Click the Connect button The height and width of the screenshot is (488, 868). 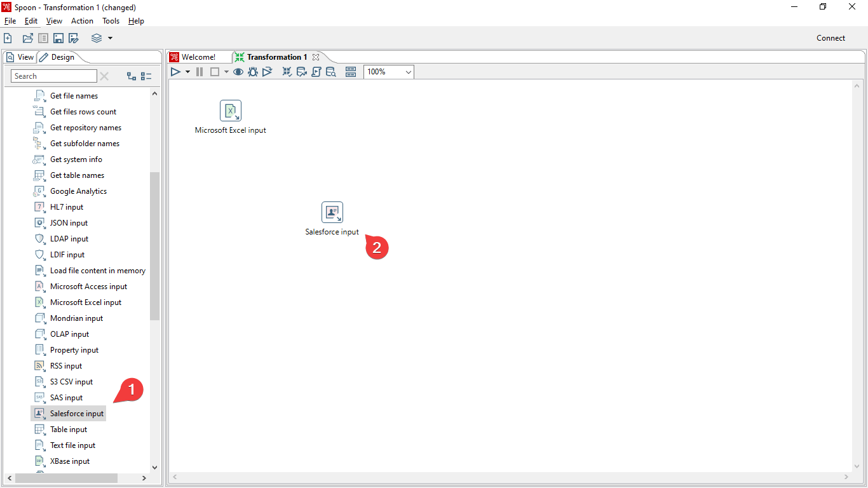[831, 38]
